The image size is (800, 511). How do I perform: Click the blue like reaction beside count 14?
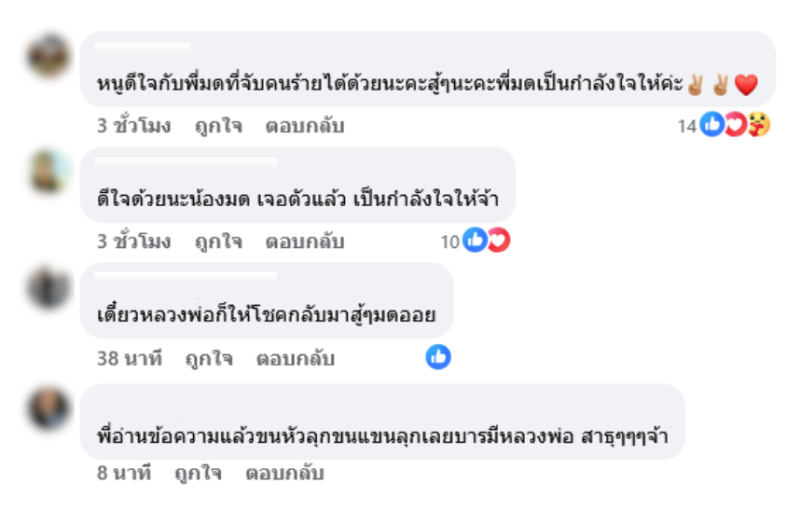tap(712, 125)
